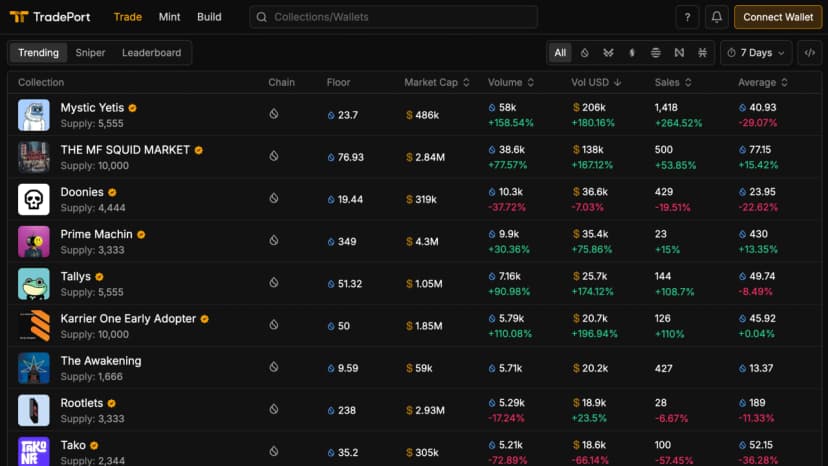Filter by NEAR chain icon

pyautogui.click(x=679, y=53)
